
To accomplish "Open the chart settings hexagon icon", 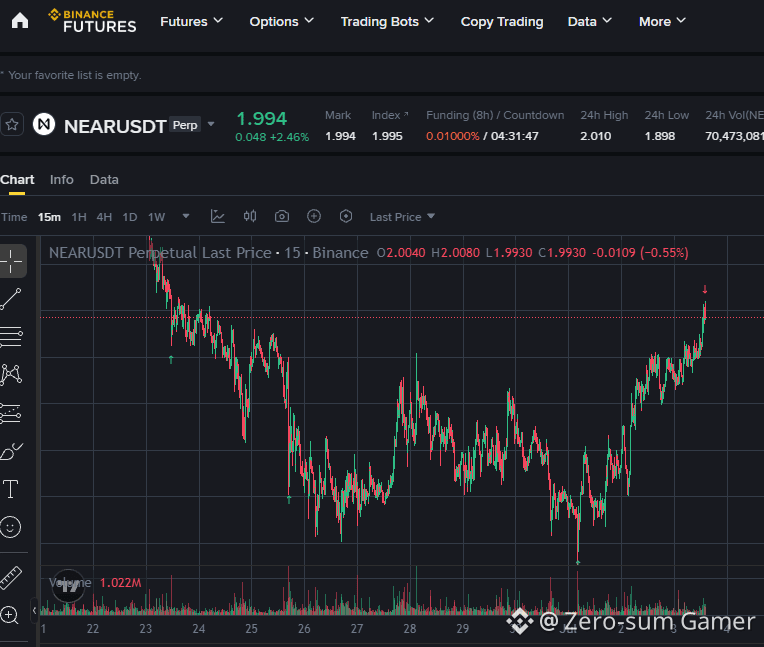I will click(346, 216).
